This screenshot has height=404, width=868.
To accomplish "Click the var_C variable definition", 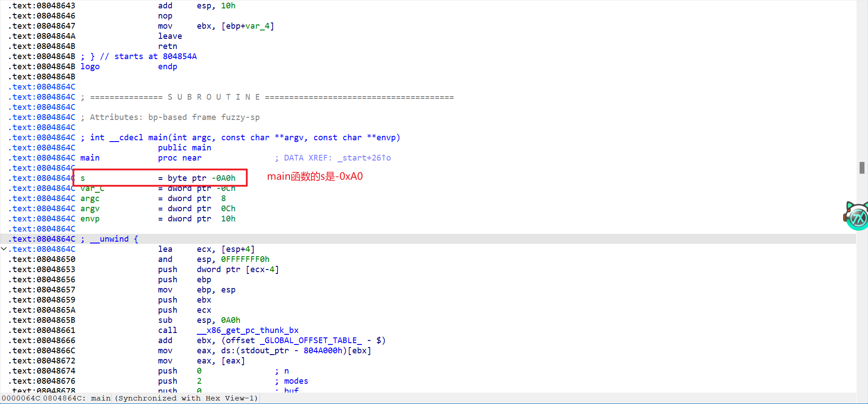I will (92, 188).
